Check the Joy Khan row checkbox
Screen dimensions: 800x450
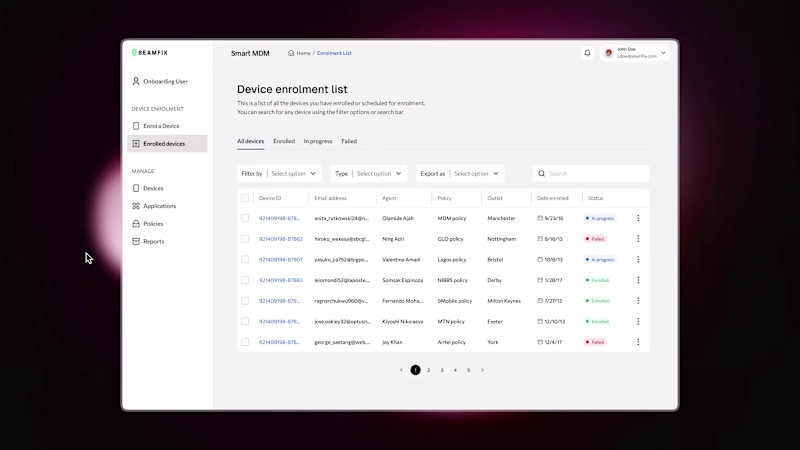245,342
